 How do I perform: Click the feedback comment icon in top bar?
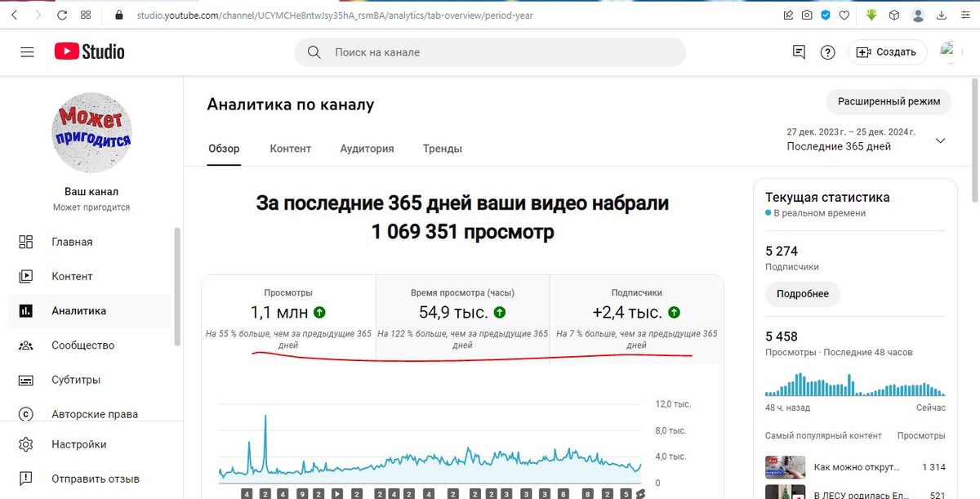798,51
